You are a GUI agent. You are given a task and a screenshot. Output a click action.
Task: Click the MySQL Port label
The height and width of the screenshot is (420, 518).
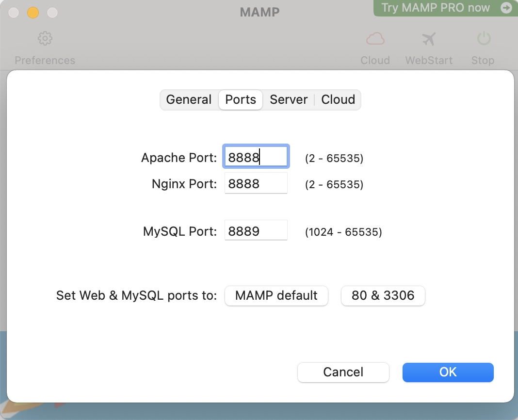point(180,231)
